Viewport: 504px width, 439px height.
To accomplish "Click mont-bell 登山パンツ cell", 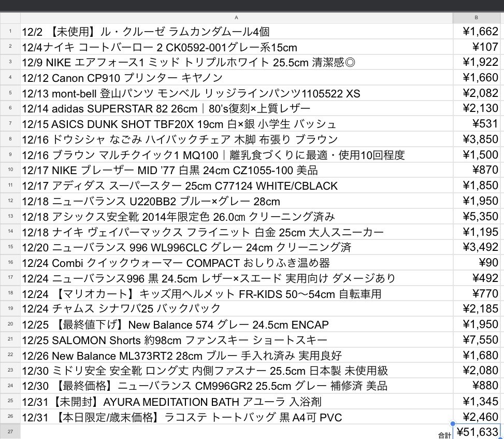I will 237,93.
